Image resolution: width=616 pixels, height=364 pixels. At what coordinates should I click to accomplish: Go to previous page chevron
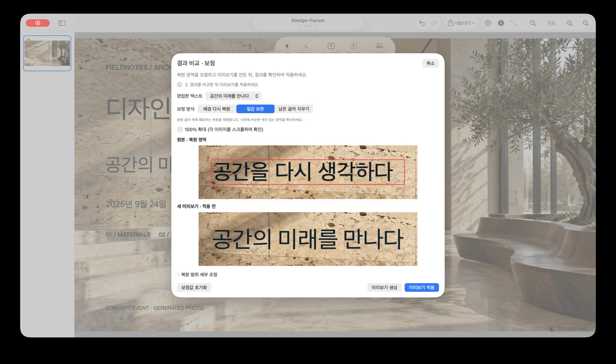point(299,26)
